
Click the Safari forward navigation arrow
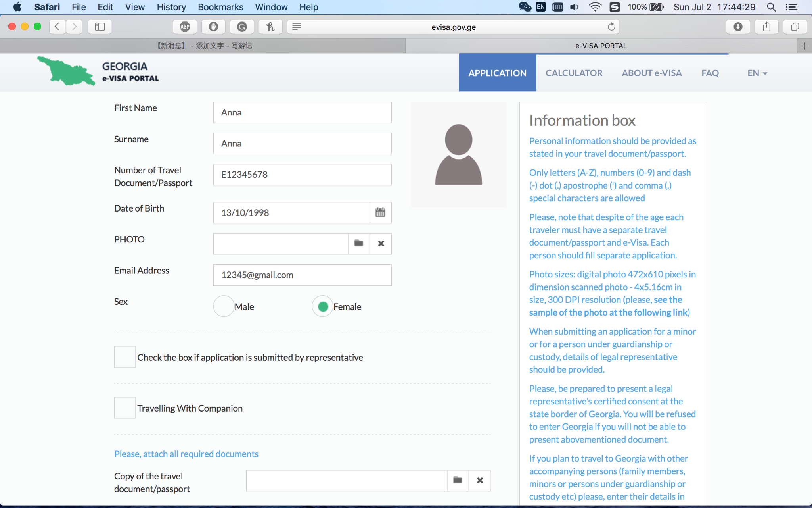pos(74,27)
